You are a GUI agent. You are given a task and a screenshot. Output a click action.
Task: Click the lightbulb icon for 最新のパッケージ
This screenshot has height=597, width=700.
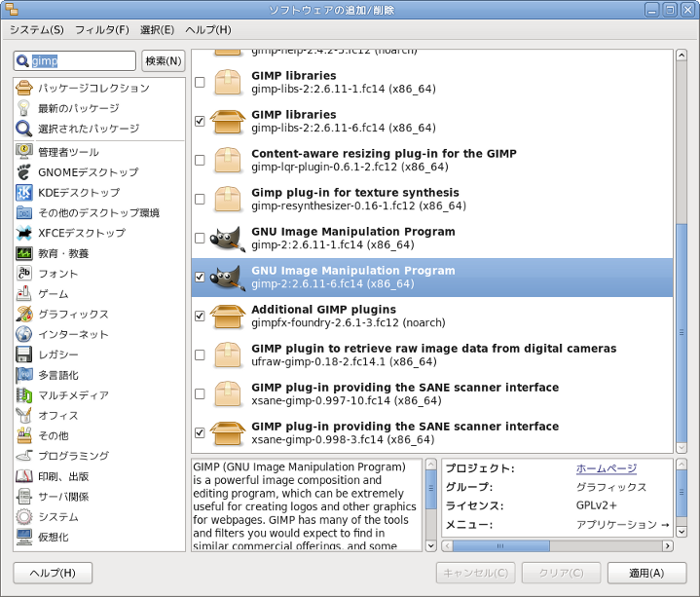[x=24, y=108]
